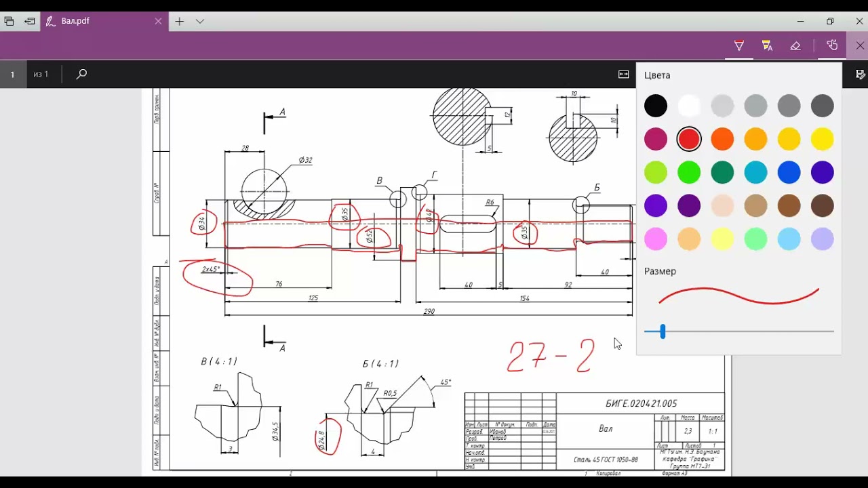Pick the selected red color swatch

pyautogui.click(x=689, y=139)
